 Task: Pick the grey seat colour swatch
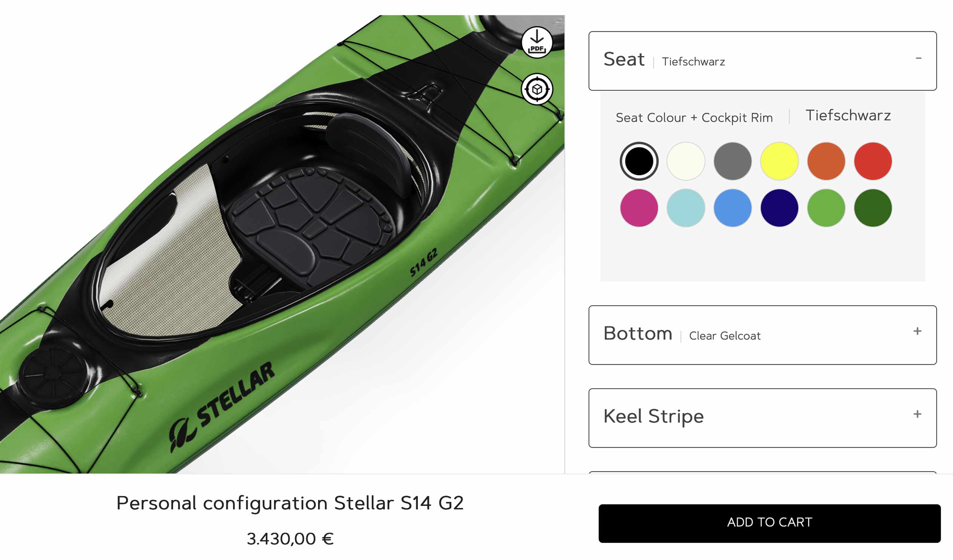click(733, 161)
